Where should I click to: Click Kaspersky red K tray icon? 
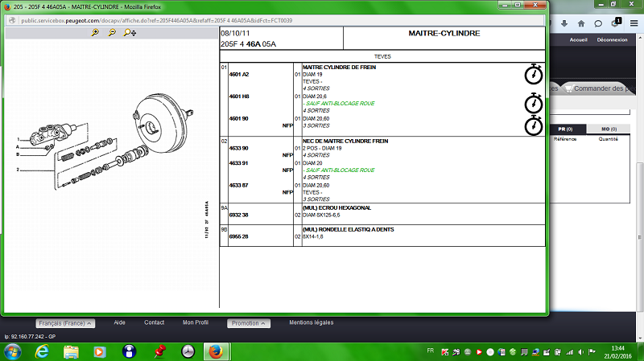445,352
